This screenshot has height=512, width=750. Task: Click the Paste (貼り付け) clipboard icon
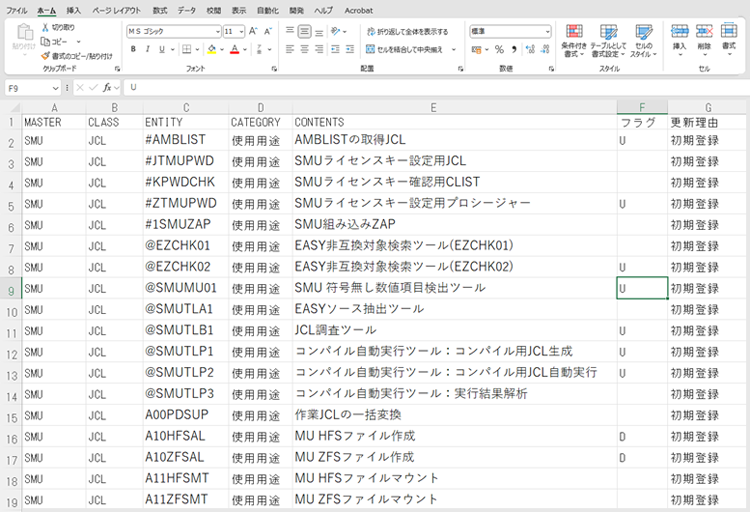point(24,33)
